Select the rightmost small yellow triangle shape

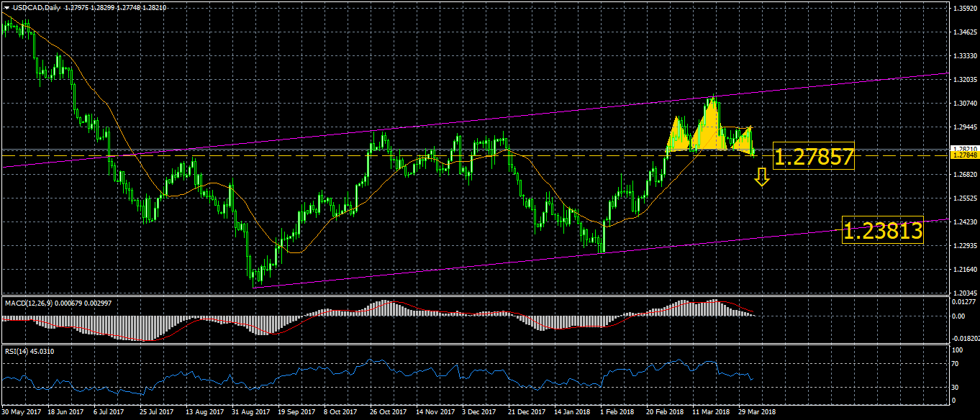click(743, 140)
